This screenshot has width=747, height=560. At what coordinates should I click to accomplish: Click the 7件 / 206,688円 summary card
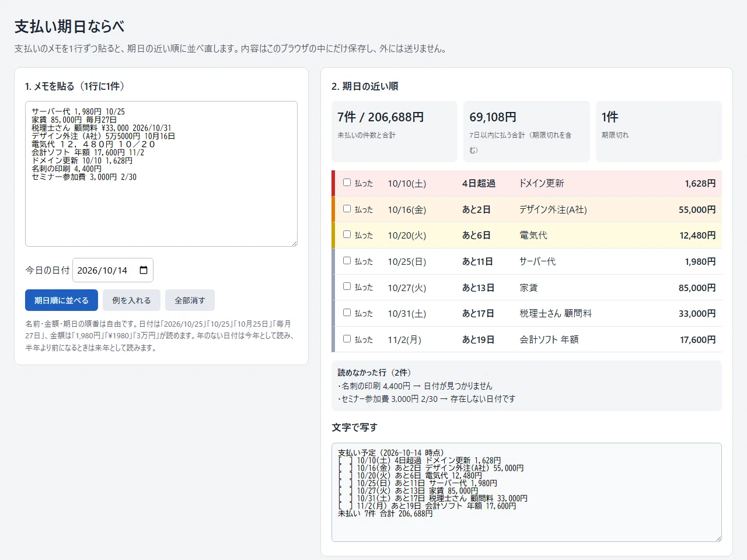(395, 131)
